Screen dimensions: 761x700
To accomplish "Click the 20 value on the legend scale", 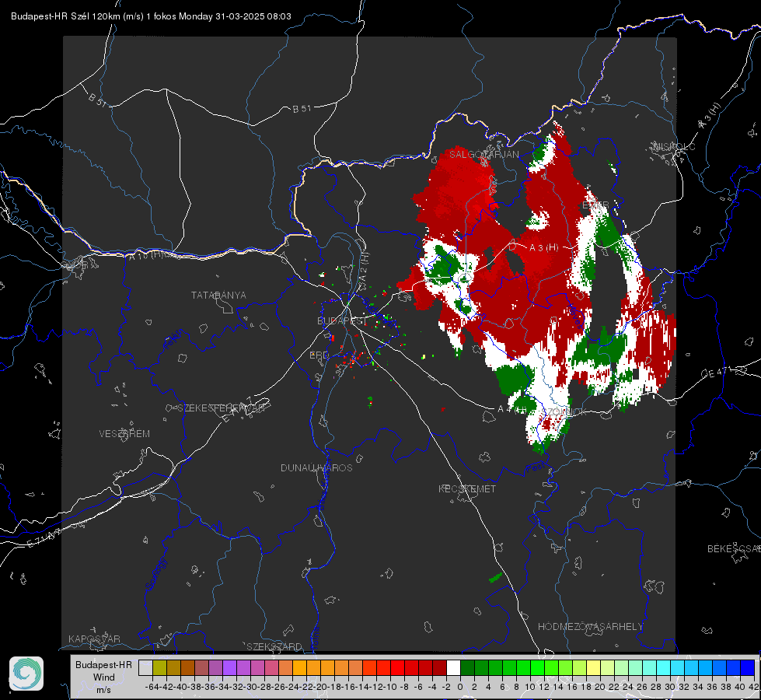I will tap(600, 687).
